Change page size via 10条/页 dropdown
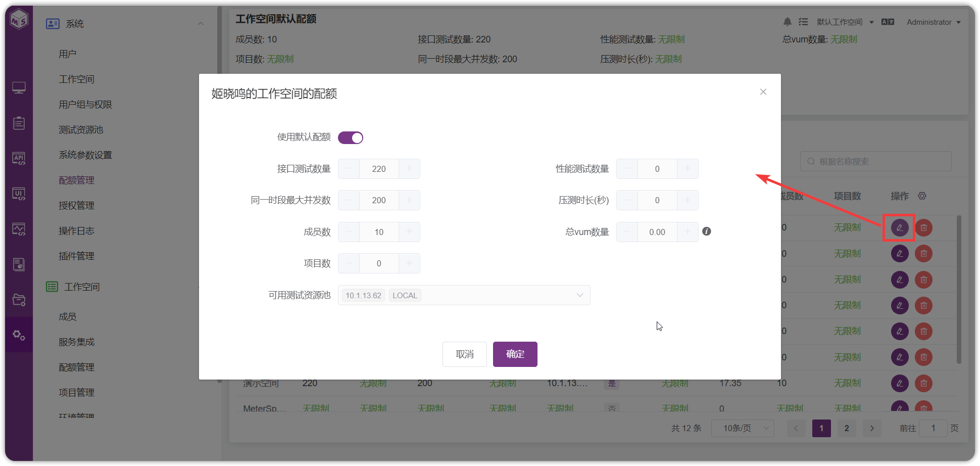980x466 pixels. [x=743, y=428]
